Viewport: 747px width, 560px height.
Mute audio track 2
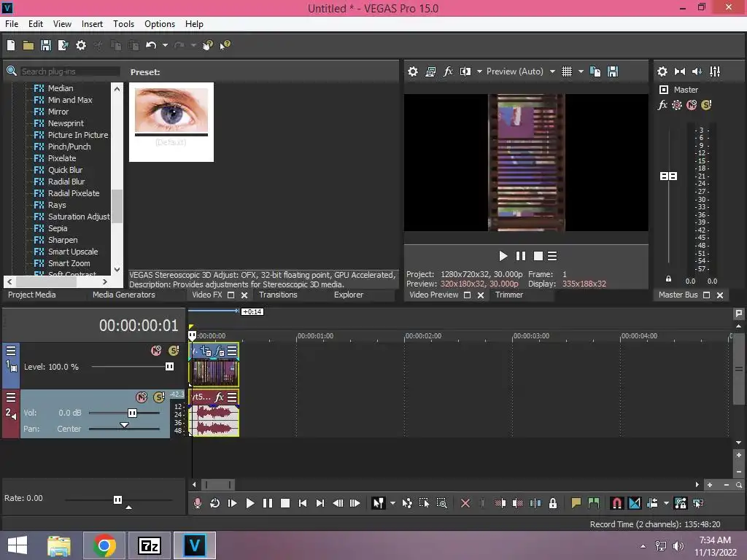(142, 397)
